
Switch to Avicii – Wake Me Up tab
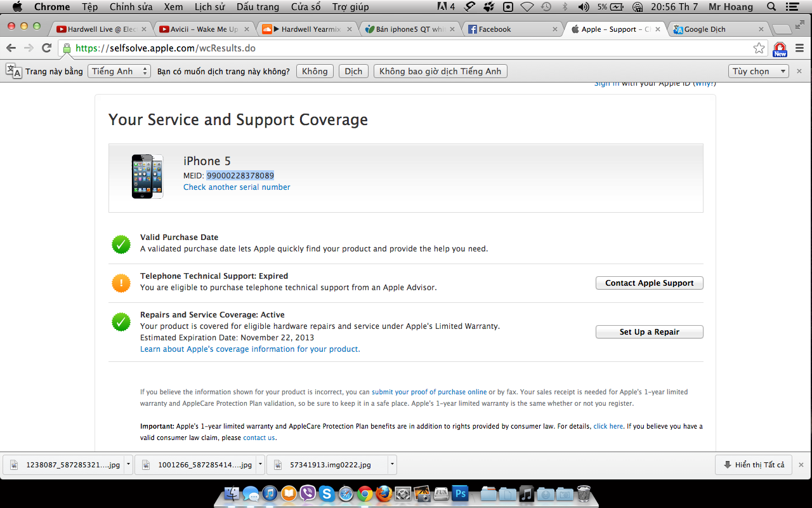click(204, 29)
